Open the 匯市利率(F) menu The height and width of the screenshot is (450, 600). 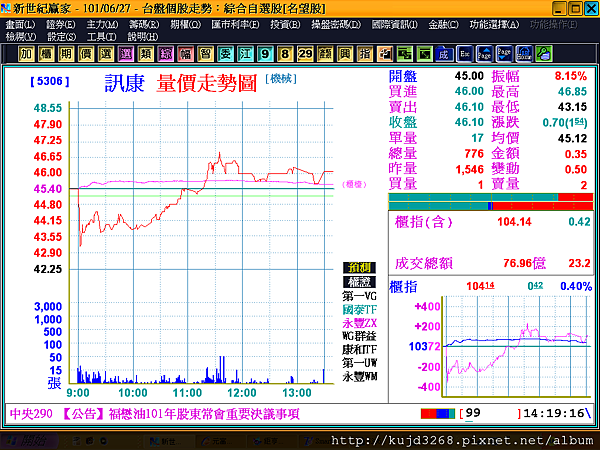pos(235,25)
